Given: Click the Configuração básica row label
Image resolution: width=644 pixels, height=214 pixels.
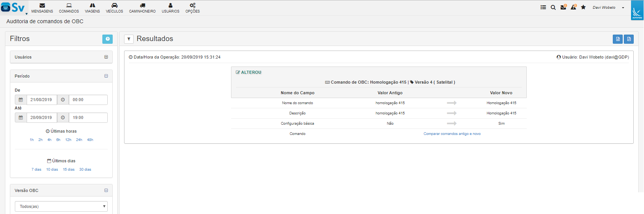Looking at the screenshot, I should [x=298, y=124].
